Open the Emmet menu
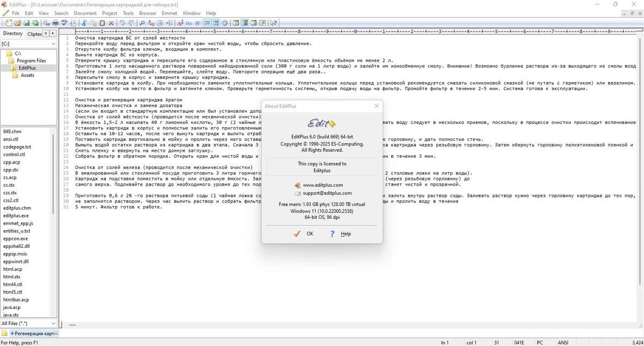Viewport: 644px width, 346px height. click(x=169, y=13)
